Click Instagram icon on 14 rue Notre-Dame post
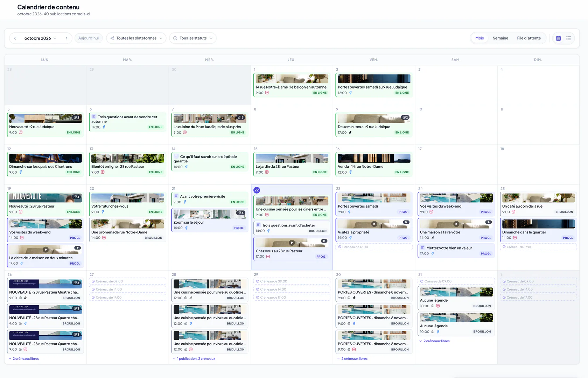The width and height of the screenshot is (588, 378). point(267,93)
